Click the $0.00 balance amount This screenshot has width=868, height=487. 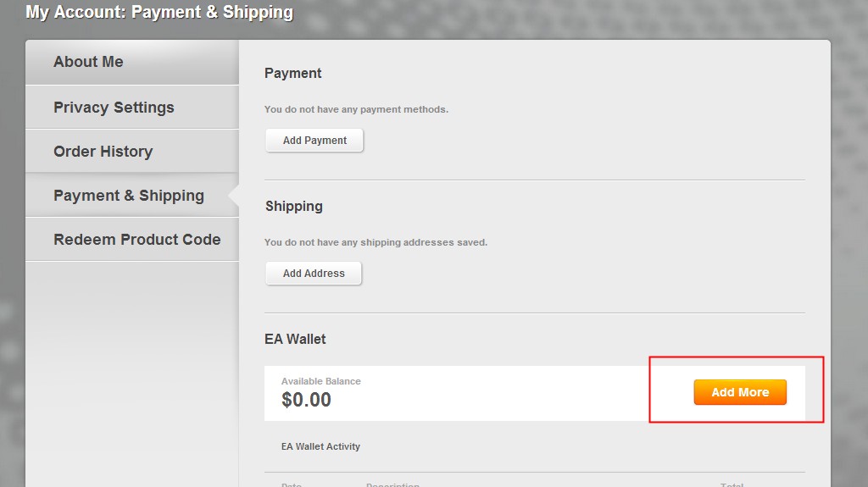306,400
